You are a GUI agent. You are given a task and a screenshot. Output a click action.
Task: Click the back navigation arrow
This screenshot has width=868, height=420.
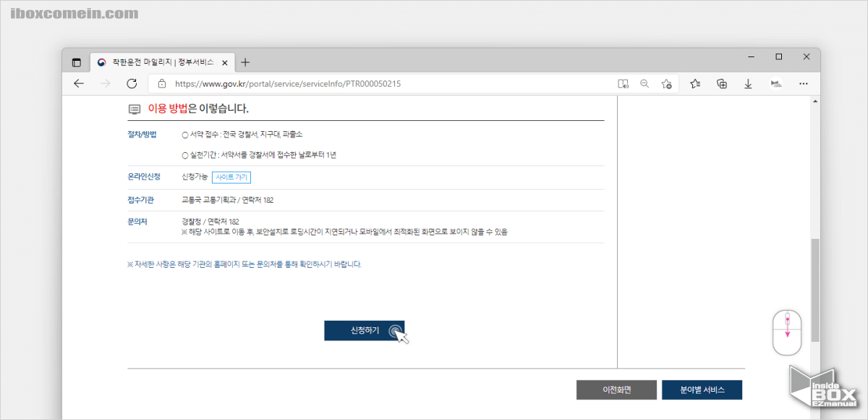(79, 83)
